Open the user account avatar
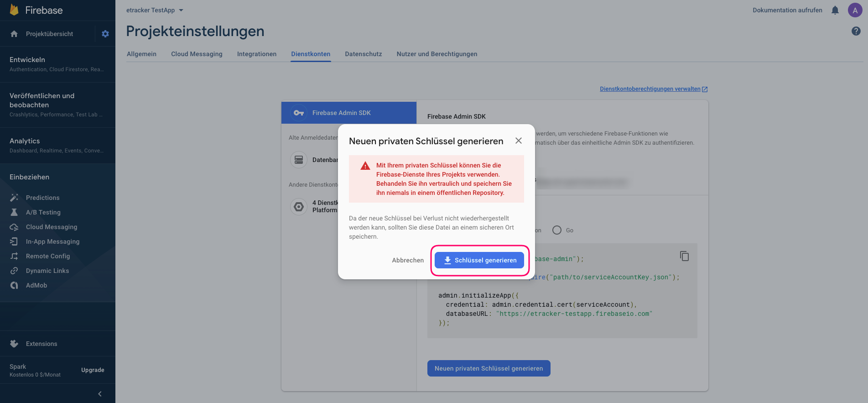Viewport: 868px width, 403px height. [855, 10]
